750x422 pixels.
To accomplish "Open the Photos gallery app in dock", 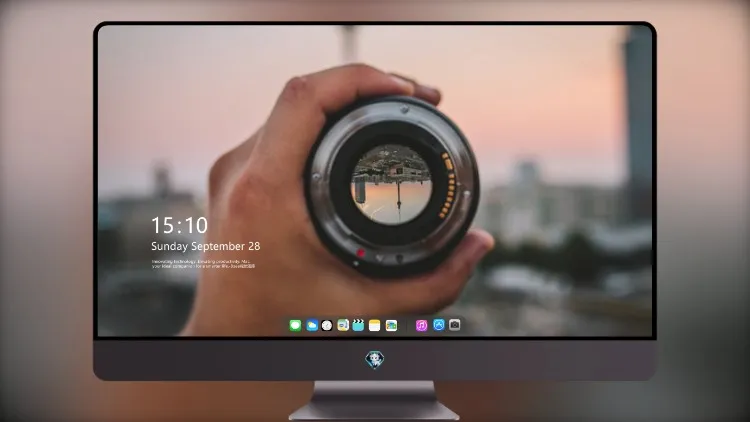I will coord(391,325).
